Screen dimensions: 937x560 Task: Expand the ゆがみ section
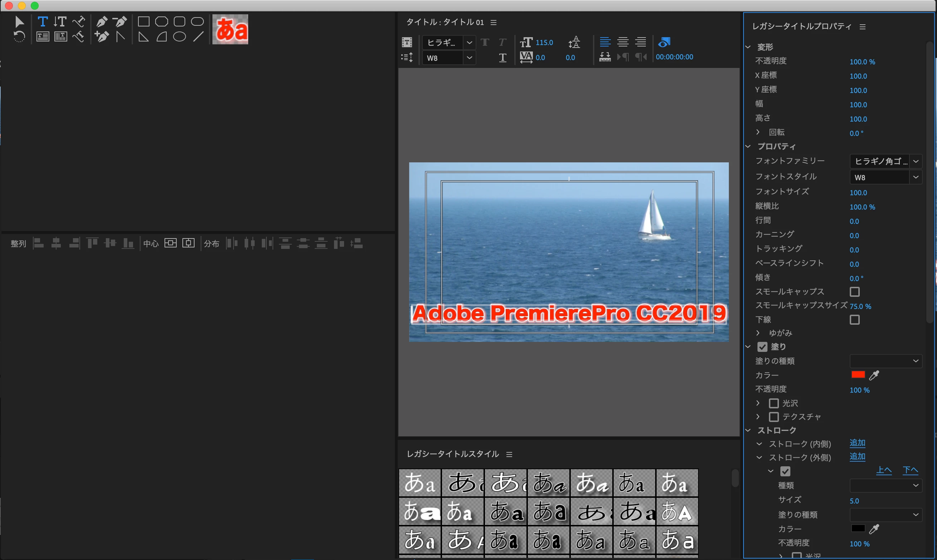pyautogui.click(x=758, y=333)
